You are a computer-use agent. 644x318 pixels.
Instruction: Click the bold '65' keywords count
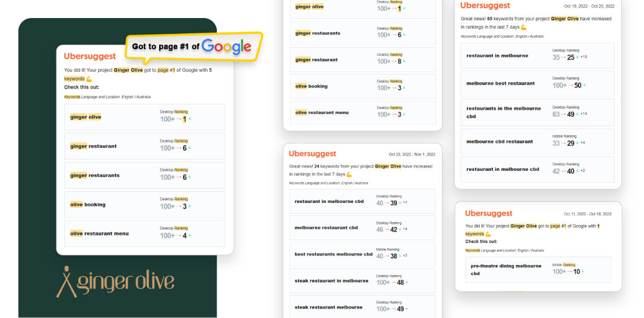(489, 19)
